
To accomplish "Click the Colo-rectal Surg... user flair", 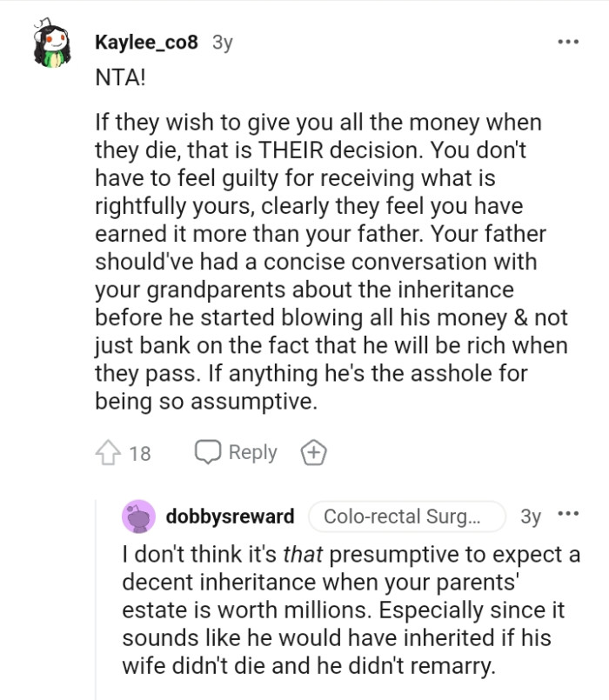I will [x=406, y=517].
